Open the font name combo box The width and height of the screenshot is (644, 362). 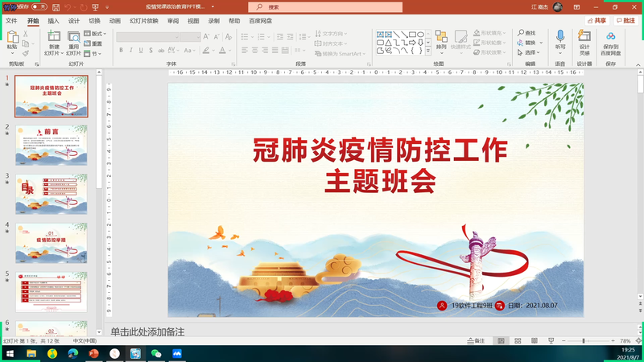(147, 37)
